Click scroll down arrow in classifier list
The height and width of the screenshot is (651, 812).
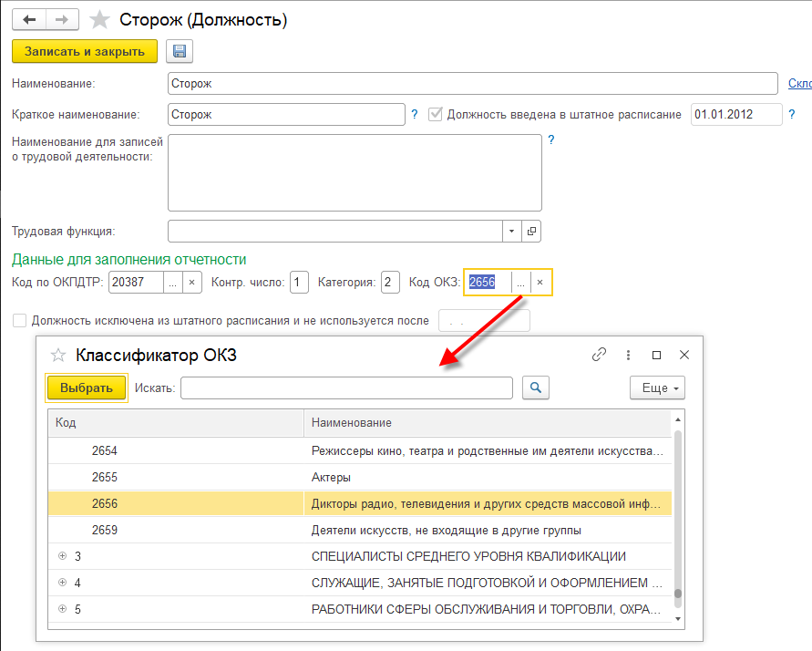click(x=678, y=619)
